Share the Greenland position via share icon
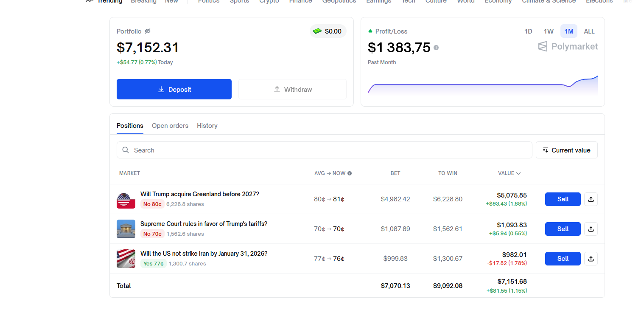Image resolution: width=644 pixels, height=319 pixels. (x=591, y=199)
